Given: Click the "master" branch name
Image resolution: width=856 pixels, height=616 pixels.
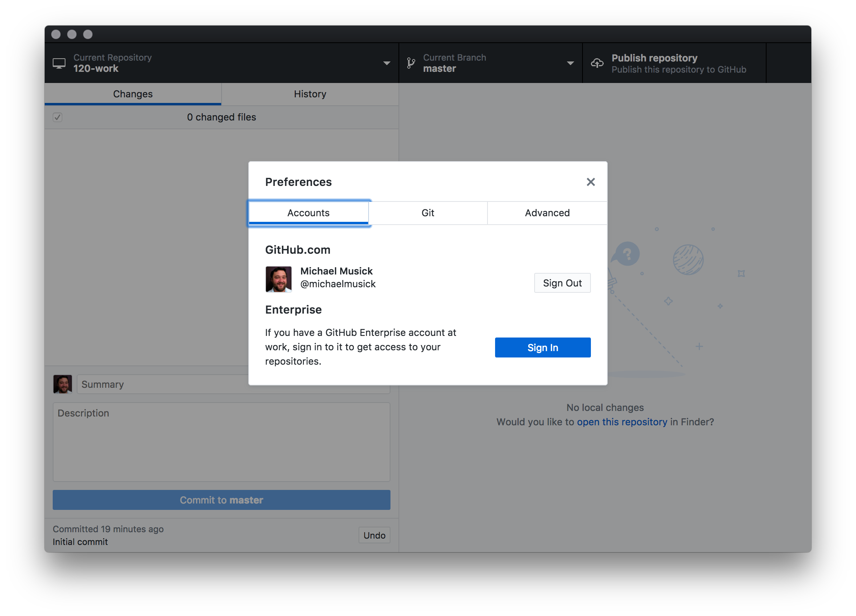Looking at the screenshot, I should (x=439, y=69).
